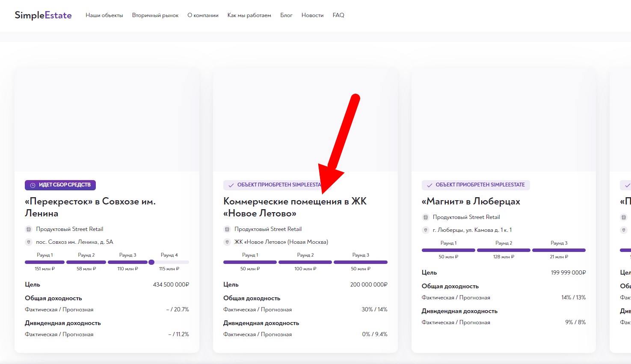This screenshot has height=364, width=631.
Task: Open the «Магнит» в Люберцах listing title
Action: click(x=471, y=201)
